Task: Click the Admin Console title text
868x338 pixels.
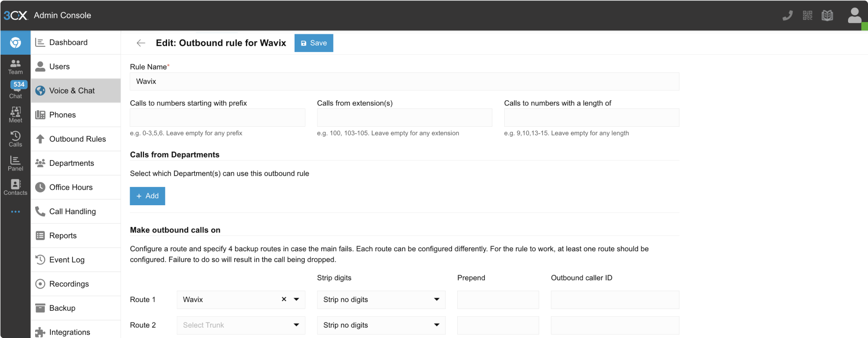Action: (x=62, y=15)
